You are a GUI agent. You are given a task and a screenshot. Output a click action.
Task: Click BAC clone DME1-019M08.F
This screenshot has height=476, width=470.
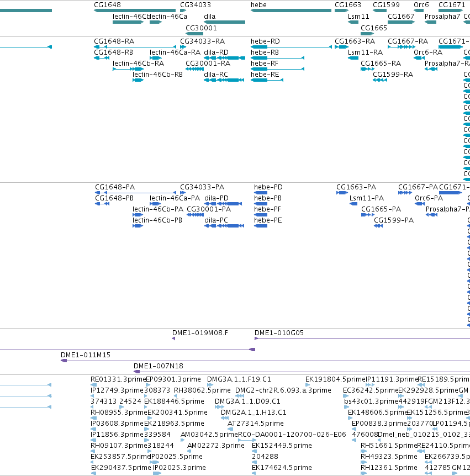coord(200,333)
